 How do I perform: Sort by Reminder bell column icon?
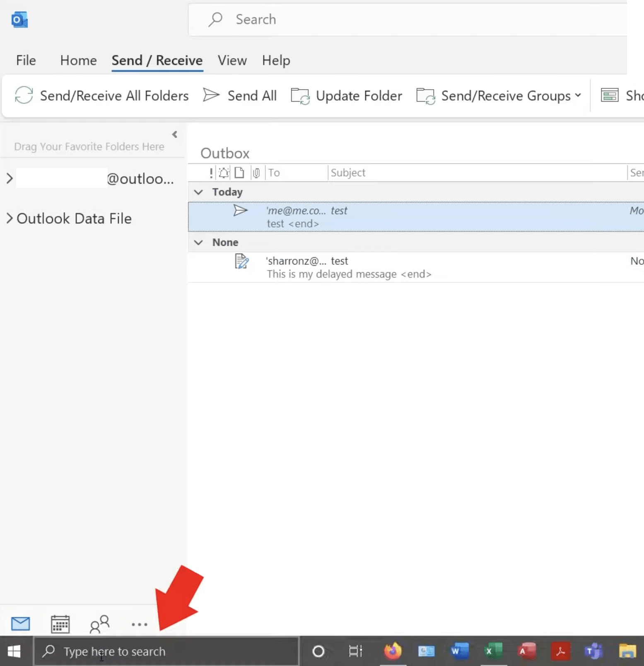[224, 173]
